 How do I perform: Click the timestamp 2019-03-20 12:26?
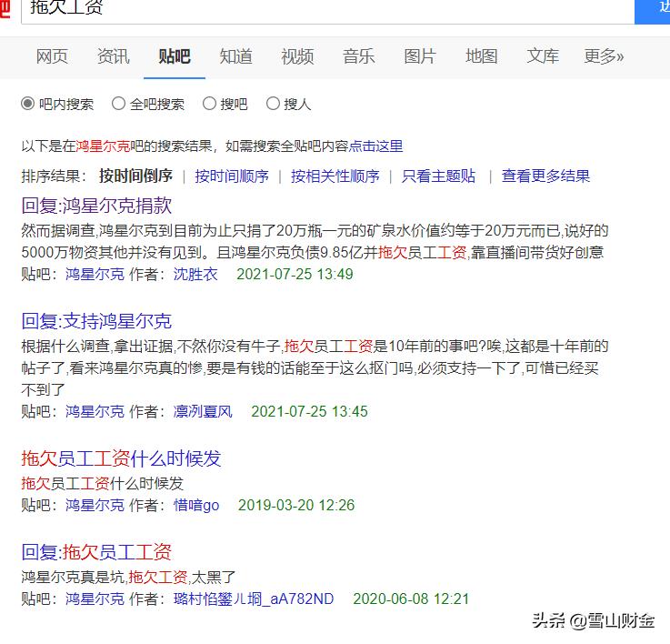tap(296, 505)
